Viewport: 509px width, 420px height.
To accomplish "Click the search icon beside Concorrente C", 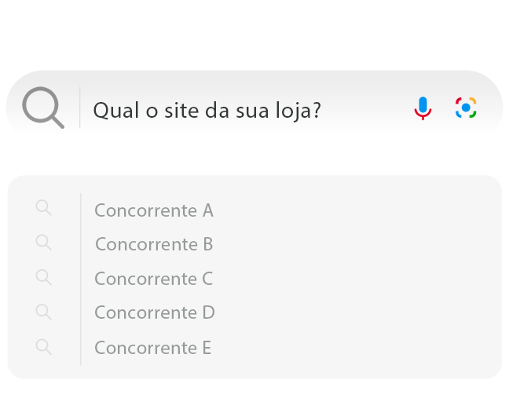I will tap(44, 277).
